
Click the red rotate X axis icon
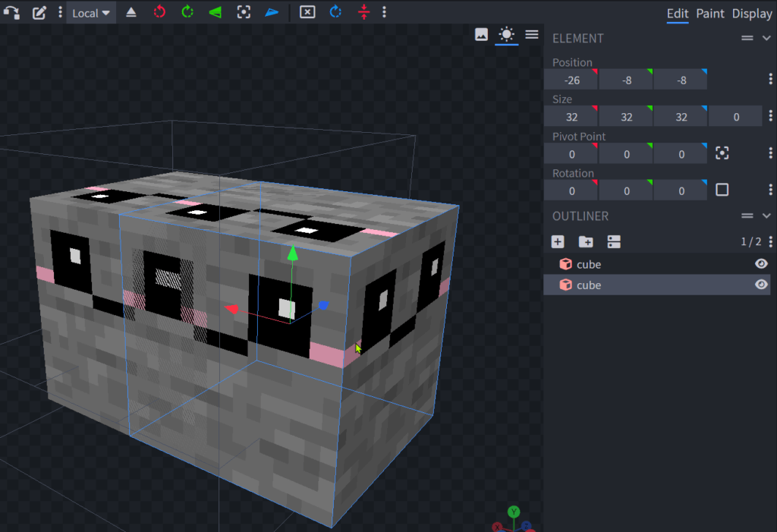pos(159,12)
